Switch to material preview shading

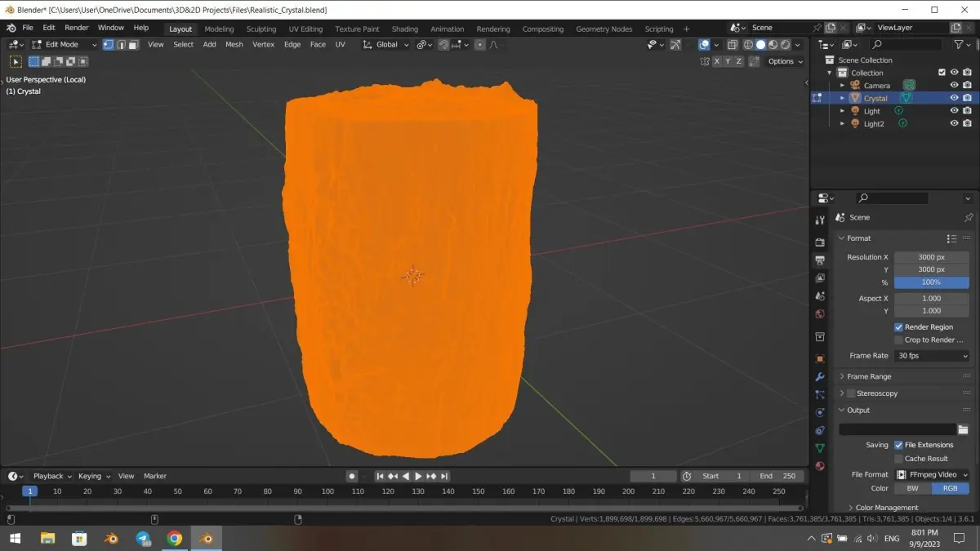pos(773,44)
